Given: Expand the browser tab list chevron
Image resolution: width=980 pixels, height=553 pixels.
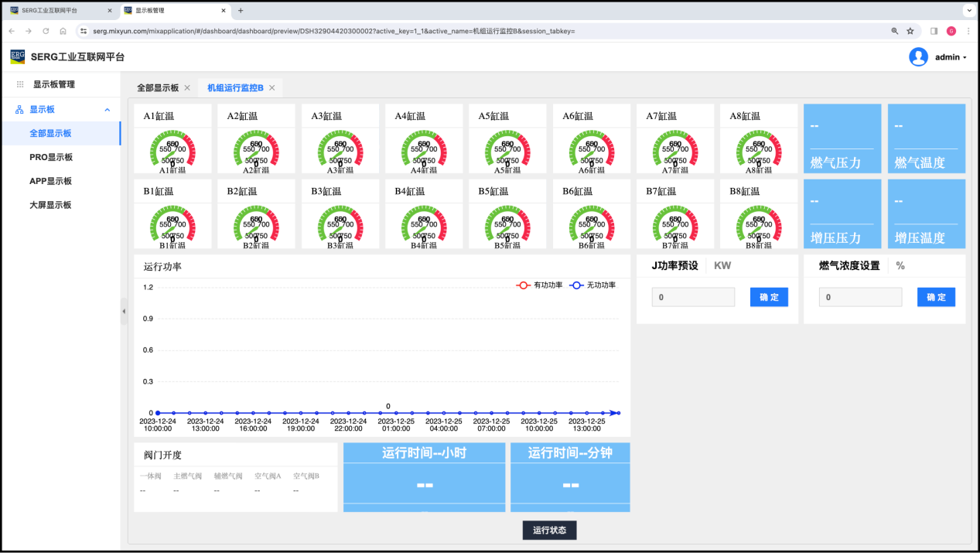Looking at the screenshot, I should tap(967, 11).
